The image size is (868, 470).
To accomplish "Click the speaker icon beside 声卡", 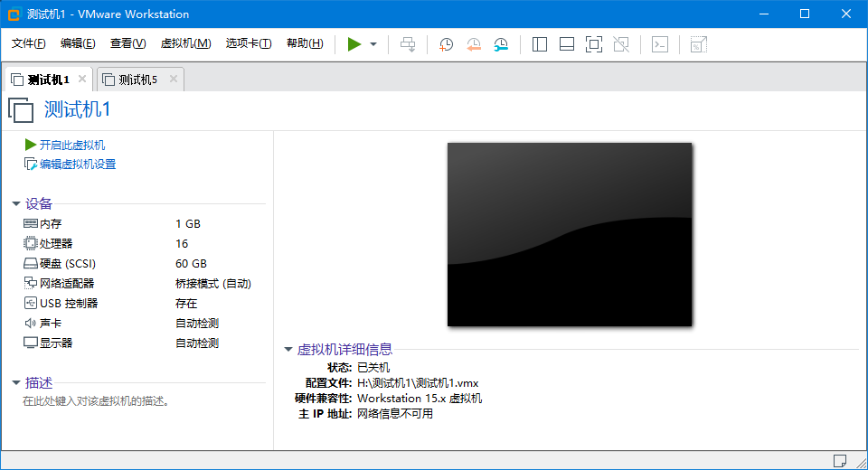I will pyautogui.click(x=30, y=323).
